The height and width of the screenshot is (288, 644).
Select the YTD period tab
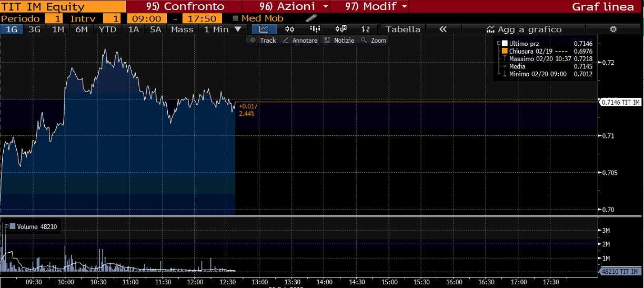click(x=108, y=29)
